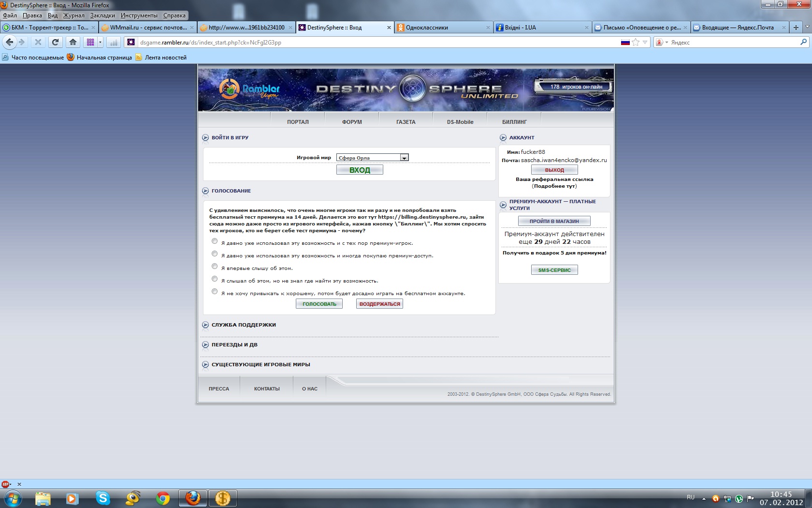812x508 pixels.
Task: Click the bar chart toolbar icon
Action: [114, 42]
